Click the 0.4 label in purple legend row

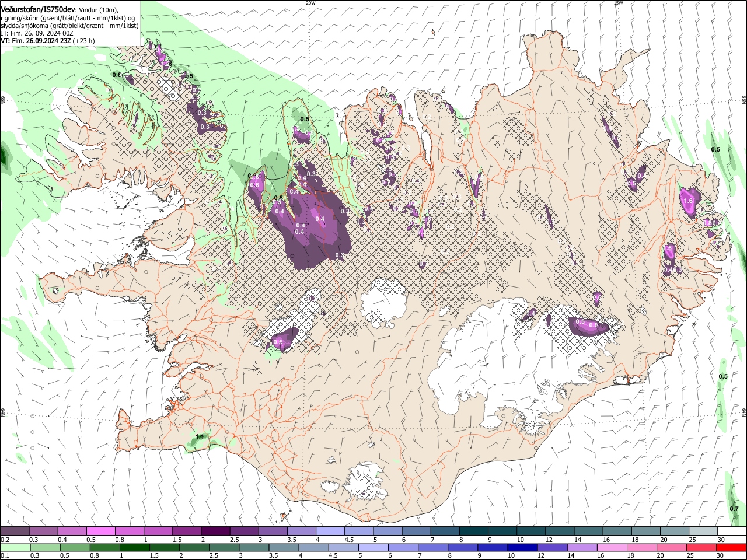(62, 540)
